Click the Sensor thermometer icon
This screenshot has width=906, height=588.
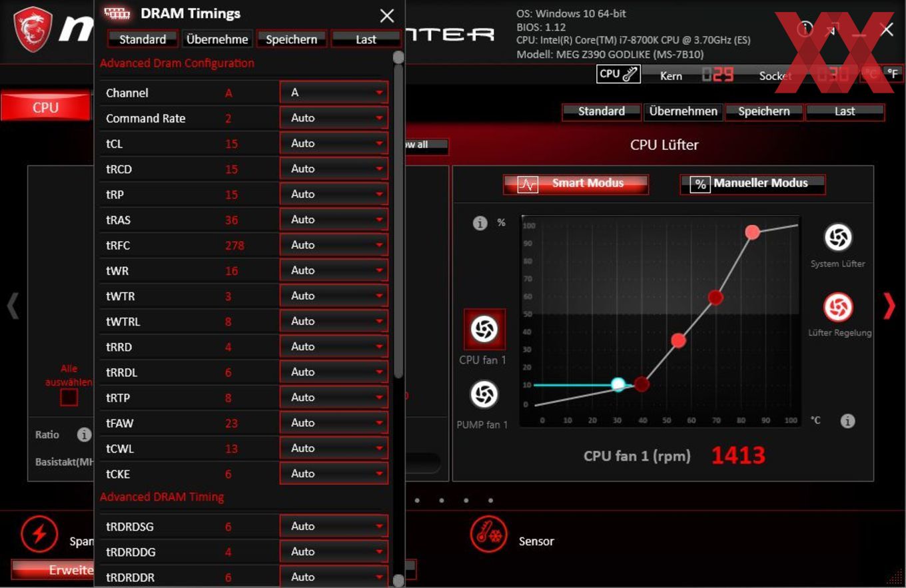[490, 533]
